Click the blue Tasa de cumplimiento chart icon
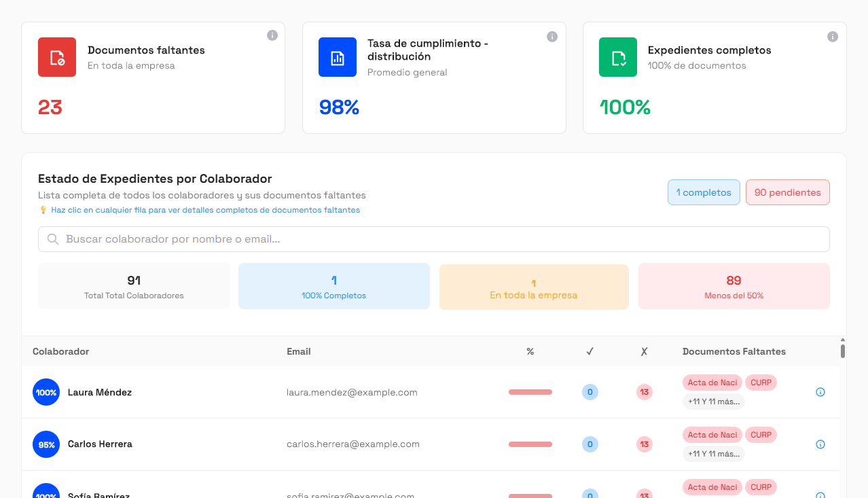Screen dimensions: 868x498 click(x=338, y=57)
